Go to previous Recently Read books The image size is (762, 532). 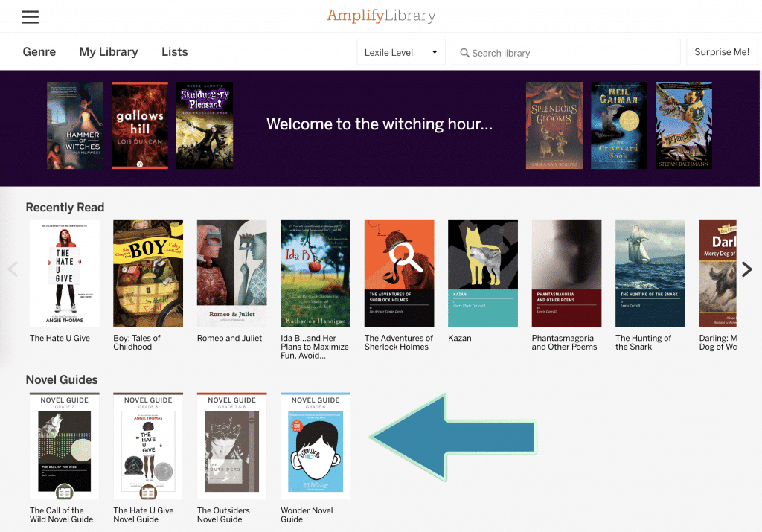pos(13,269)
